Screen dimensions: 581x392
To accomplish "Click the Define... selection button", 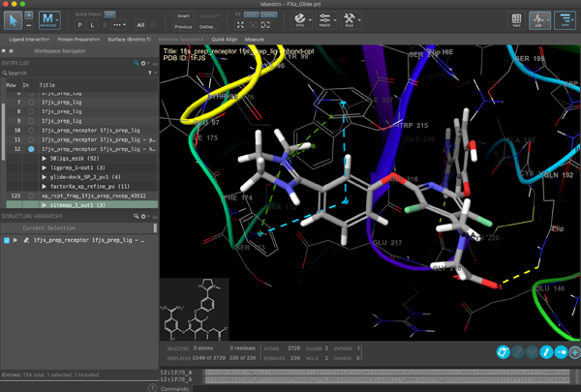I will pyautogui.click(x=208, y=27).
